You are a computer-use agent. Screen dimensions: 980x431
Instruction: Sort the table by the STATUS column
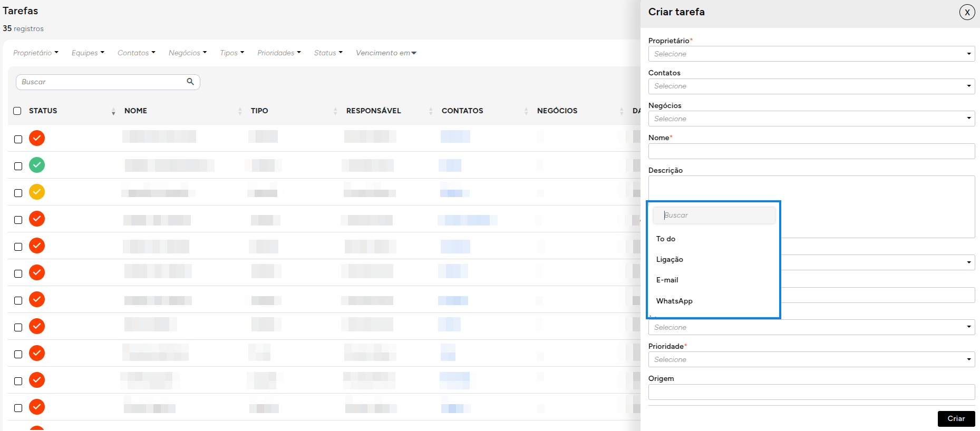tap(113, 111)
